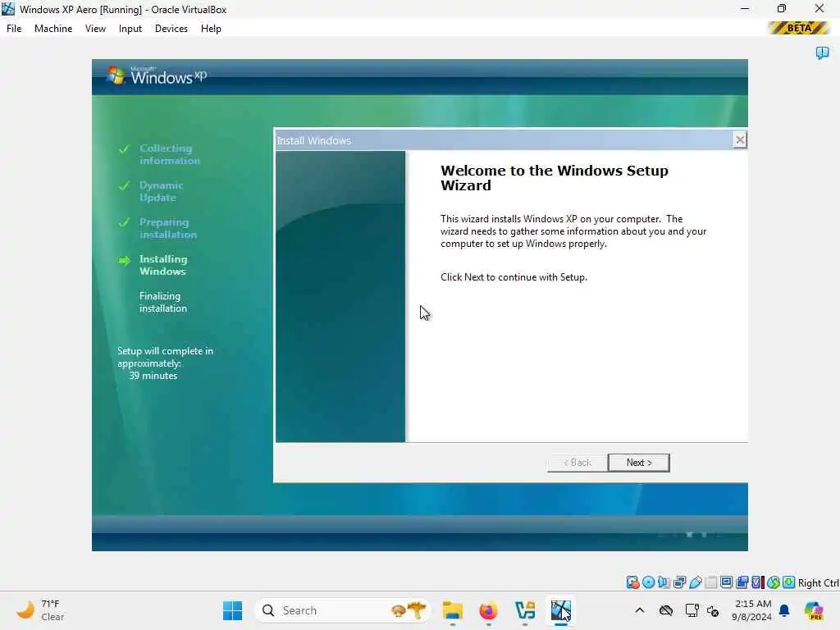Show hidden tray icons chevron
The height and width of the screenshot is (630, 840).
click(640, 610)
